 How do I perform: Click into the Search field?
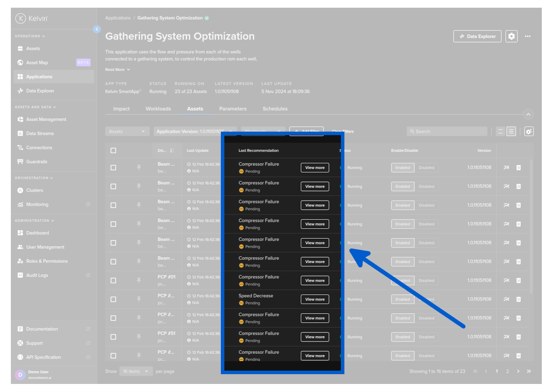(447, 132)
